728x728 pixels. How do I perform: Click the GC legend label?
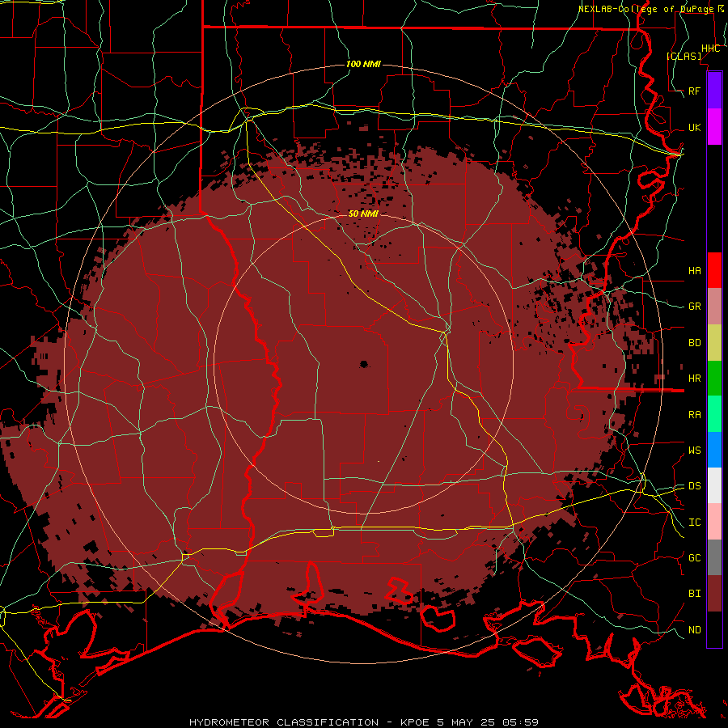[x=695, y=557]
